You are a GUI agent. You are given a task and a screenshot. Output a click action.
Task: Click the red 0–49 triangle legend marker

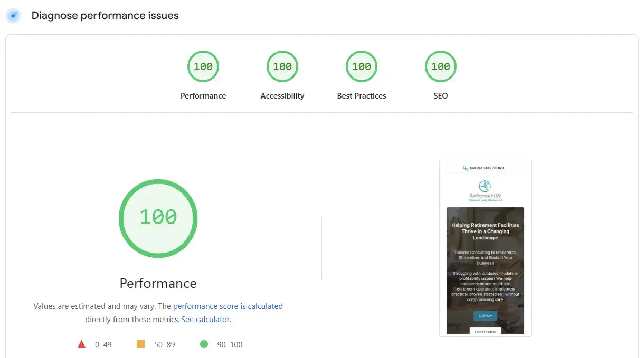pyautogui.click(x=82, y=344)
